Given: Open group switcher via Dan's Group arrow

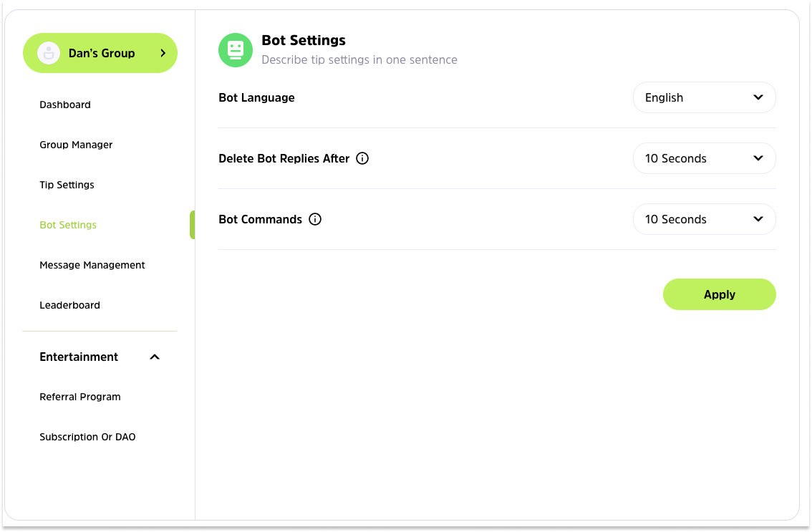Looking at the screenshot, I should (x=163, y=53).
